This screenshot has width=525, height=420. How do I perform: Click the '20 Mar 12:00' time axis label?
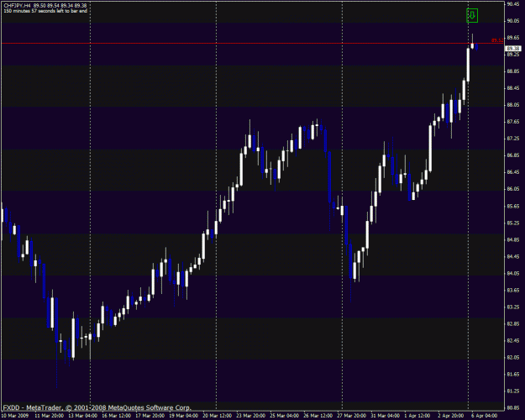(217, 416)
